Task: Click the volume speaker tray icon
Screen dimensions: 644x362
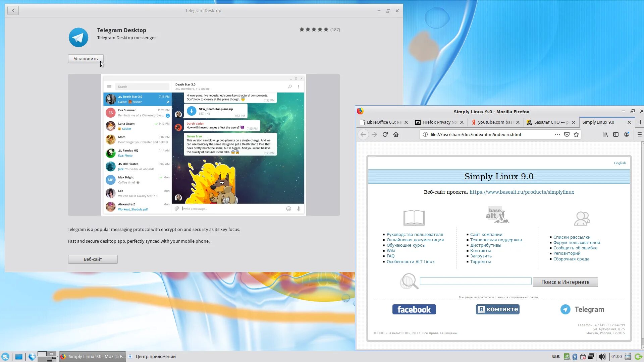Action: pos(602,356)
